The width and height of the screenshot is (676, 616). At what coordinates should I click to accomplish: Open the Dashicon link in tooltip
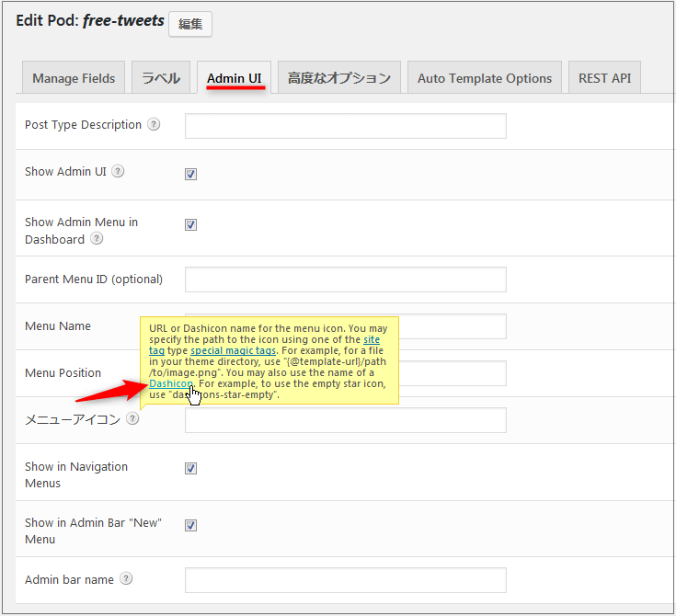click(x=171, y=383)
